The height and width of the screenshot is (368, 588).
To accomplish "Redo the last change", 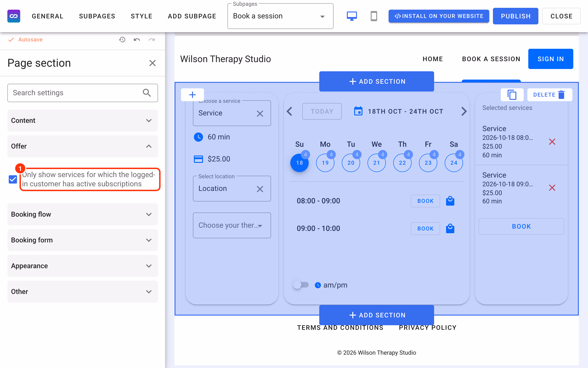I will pos(152,39).
